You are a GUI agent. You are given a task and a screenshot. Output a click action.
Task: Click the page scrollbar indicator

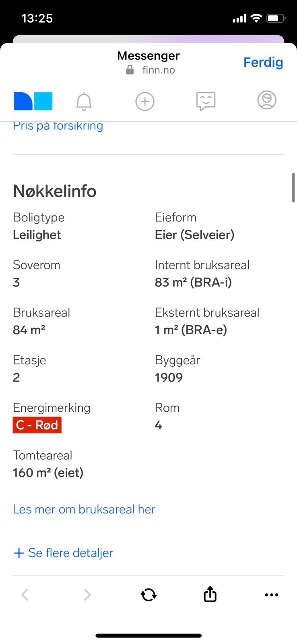tap(293, 188)
